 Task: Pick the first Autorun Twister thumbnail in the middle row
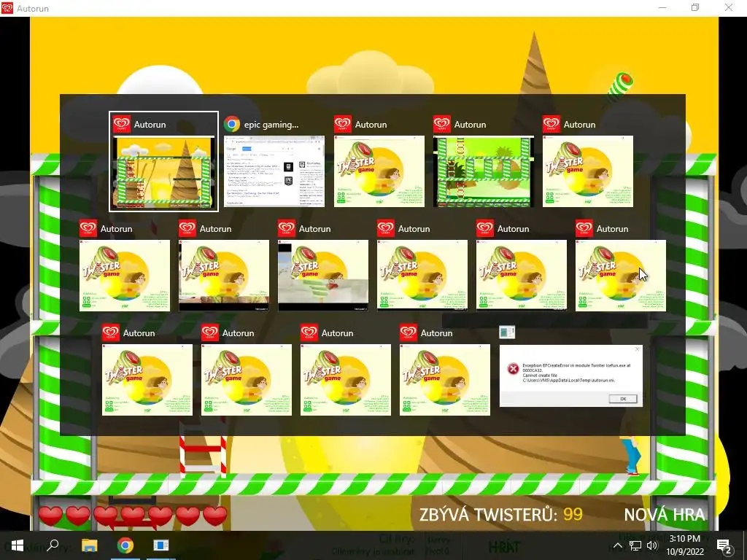coord(124,275)
